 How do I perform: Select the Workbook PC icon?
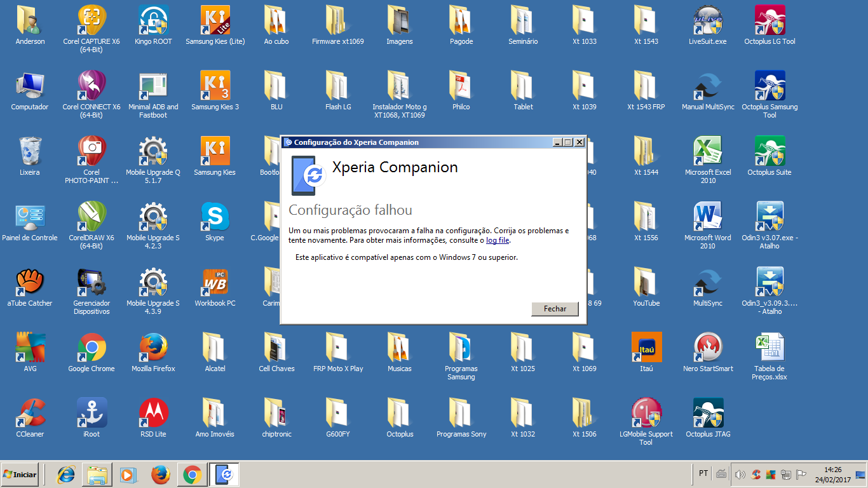pyautogui.click(x=215, y=281)
